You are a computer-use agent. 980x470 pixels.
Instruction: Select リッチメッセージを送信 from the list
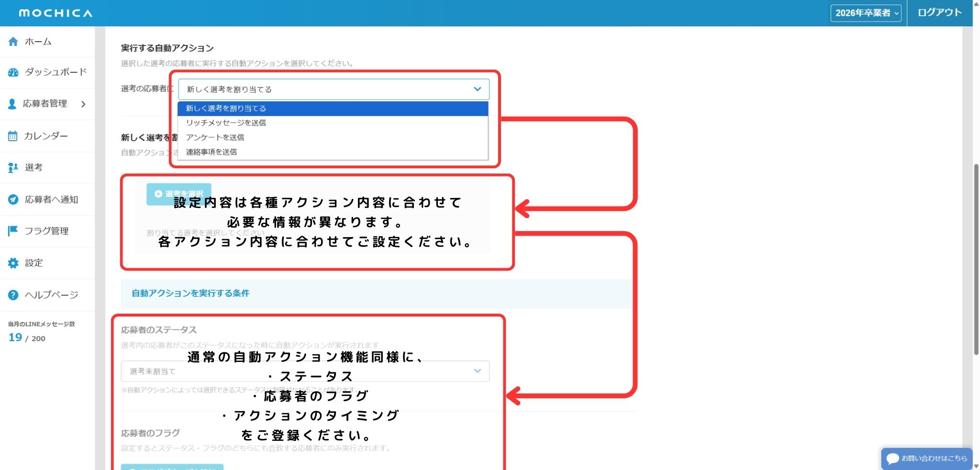point(226,123)
